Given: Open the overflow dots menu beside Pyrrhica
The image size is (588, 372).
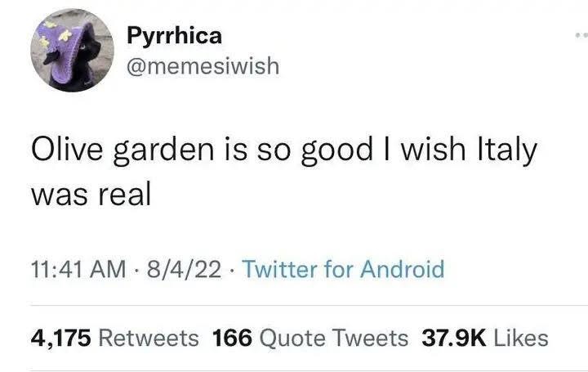Looking at the screenshot, I should (581, 35).
